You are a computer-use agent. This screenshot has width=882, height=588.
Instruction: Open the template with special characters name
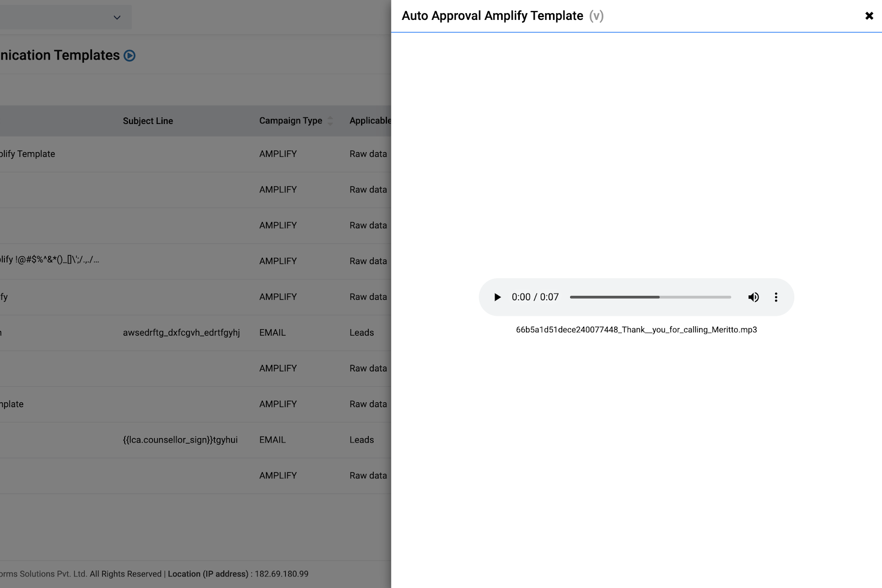(x=50, y=260)
